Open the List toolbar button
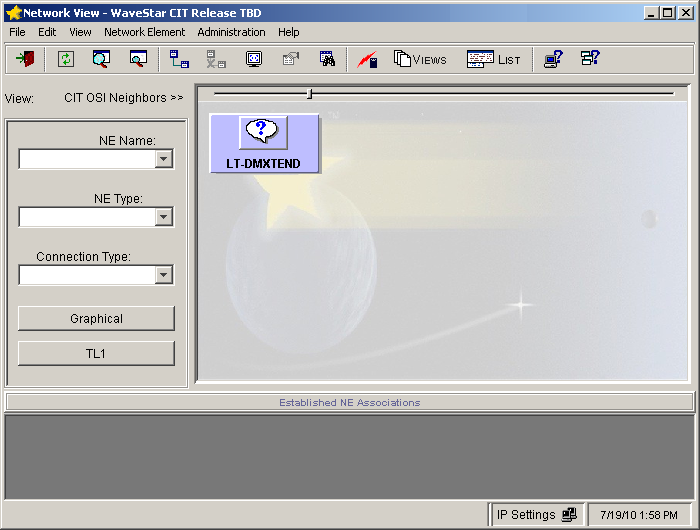Viewport: 700px width, 530px height. 493,59
